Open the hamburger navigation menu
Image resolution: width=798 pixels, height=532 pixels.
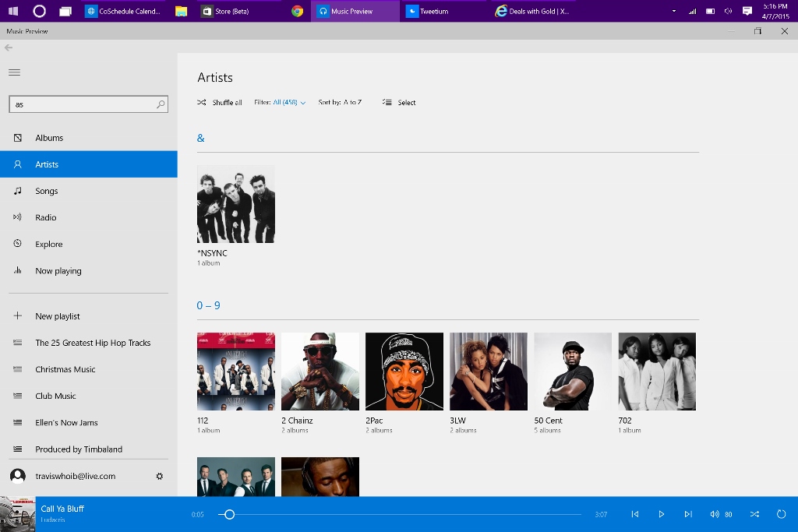[x=14, y=72]
